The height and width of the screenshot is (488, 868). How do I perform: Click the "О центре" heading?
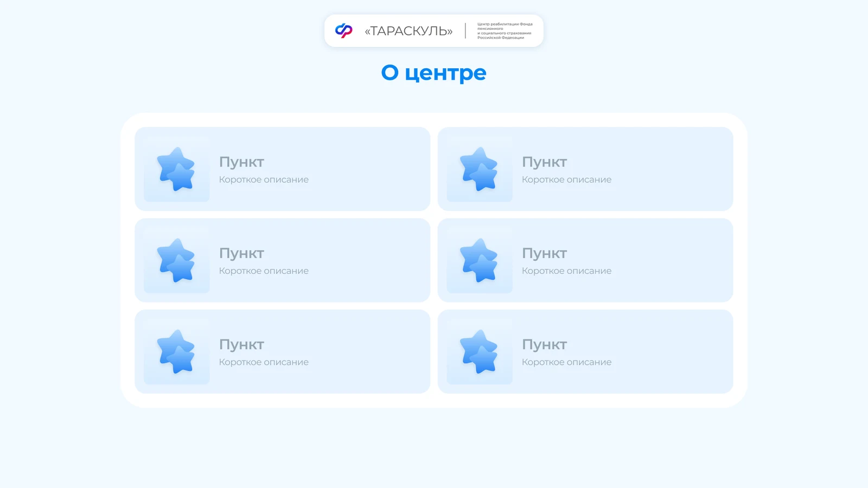pyautogui.click(x=433, y=73)
